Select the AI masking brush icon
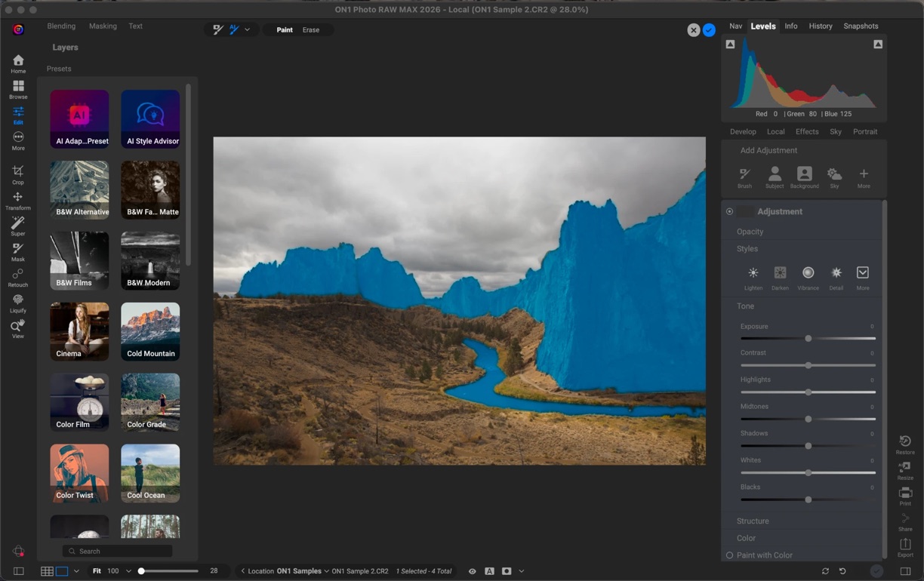This screenshot has width=924, height=581. pos(234,29)
